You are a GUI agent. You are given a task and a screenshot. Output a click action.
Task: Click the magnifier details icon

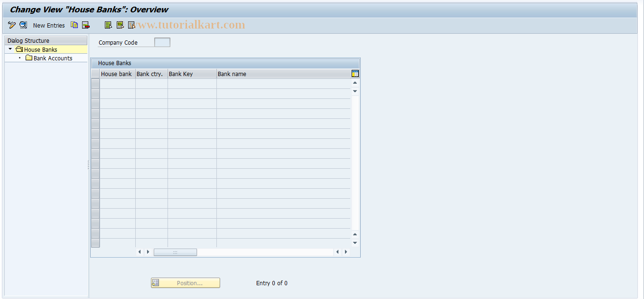point(23,25)
